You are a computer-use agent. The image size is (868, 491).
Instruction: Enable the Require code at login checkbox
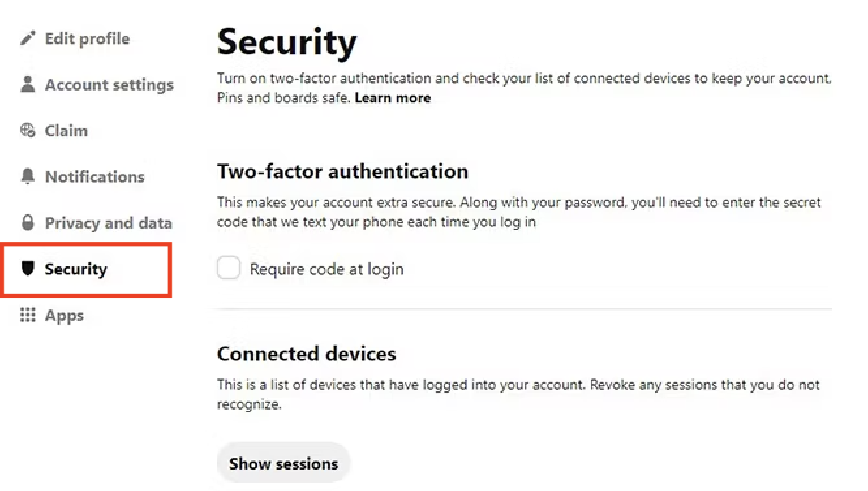coord(229,268)
